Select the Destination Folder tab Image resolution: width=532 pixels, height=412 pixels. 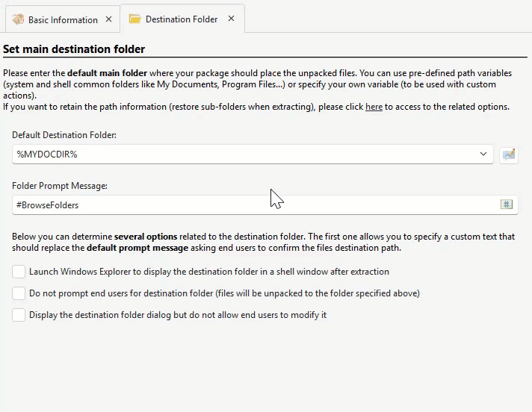click(182, 19)
